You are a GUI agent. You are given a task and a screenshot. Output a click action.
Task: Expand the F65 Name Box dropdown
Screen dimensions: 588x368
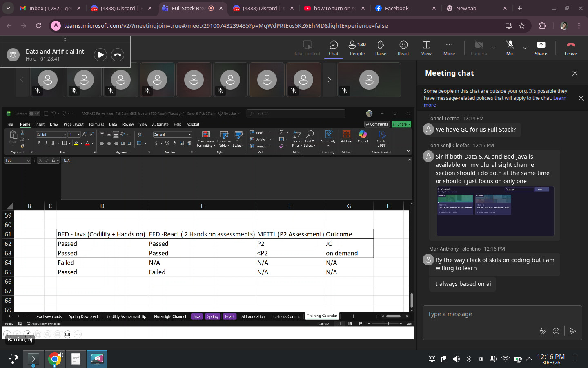coord(28,161)
